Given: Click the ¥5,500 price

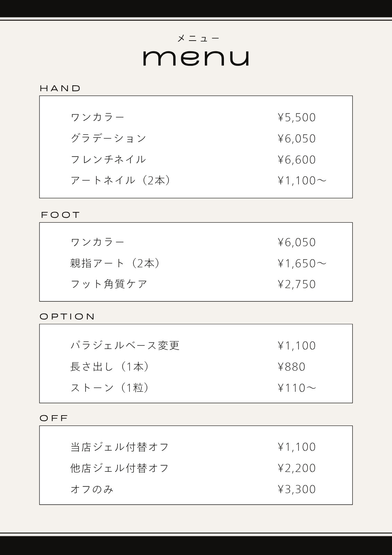Looking at the screenshot, I should [x=297, y=118].
